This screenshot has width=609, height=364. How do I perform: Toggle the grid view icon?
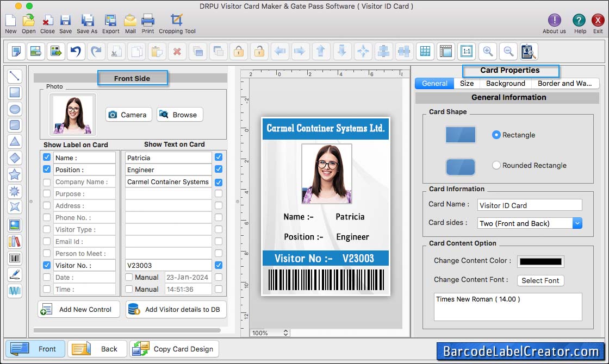pyautogui.click(x=425, y=51)
